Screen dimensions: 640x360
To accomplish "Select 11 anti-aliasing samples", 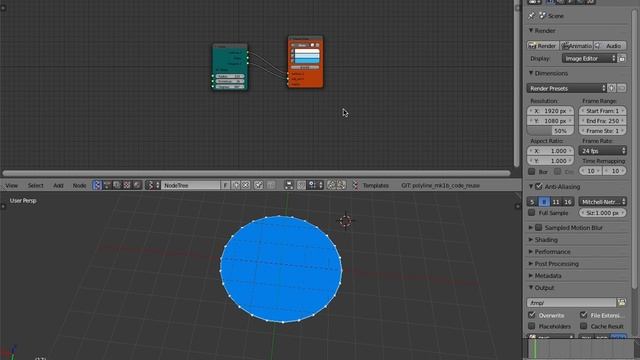I will coord(556,202).
